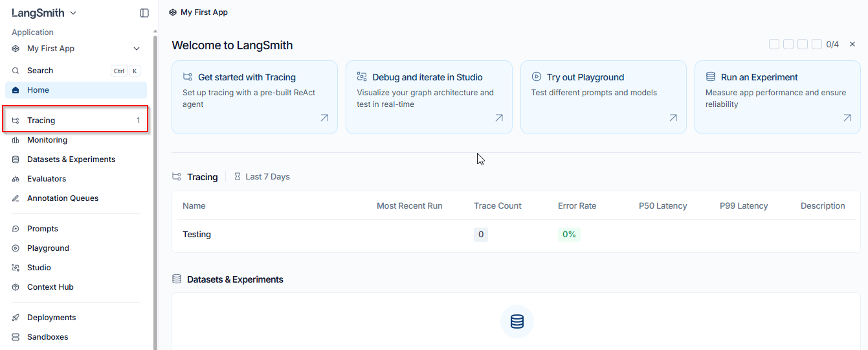Click the 0 trace count badge
868x350 pixels.
click(481, 235)
